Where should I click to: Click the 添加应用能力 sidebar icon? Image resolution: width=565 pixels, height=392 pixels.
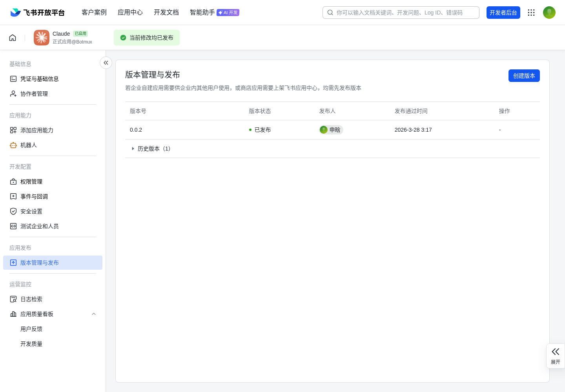pos(13,130)
